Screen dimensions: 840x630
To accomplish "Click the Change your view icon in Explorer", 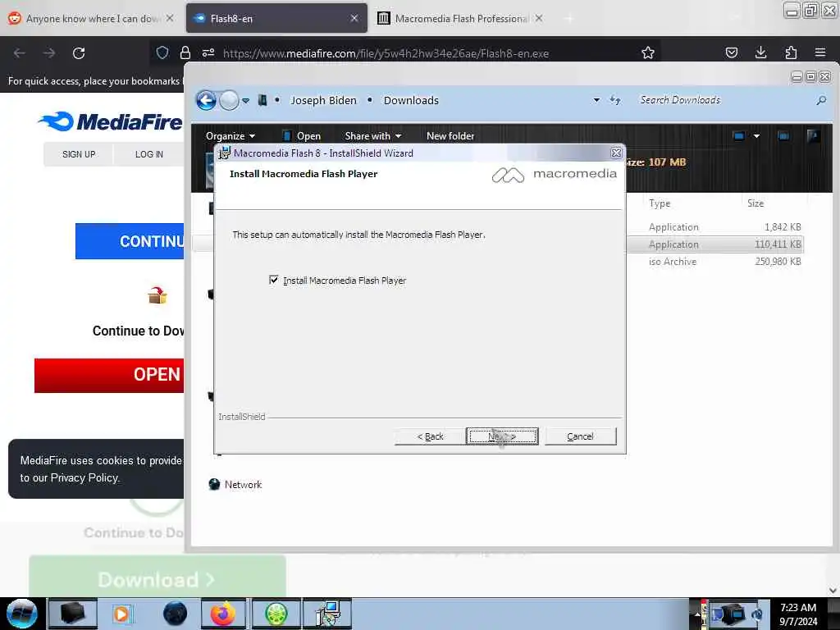I will pyautogui.click(x=739, y=136).
